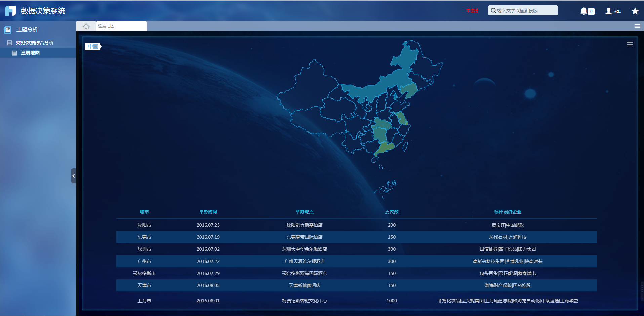Select the 天津市 city cell

pos(144,285)
